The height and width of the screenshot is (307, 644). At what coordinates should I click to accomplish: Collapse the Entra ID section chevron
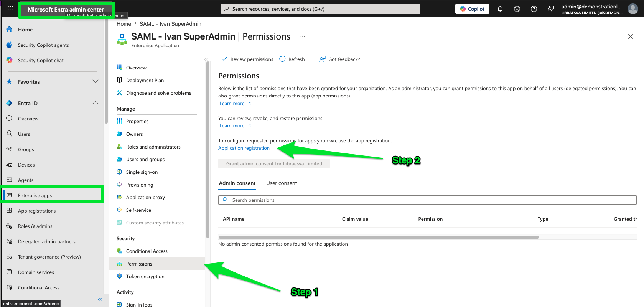(x=96, y=103)
